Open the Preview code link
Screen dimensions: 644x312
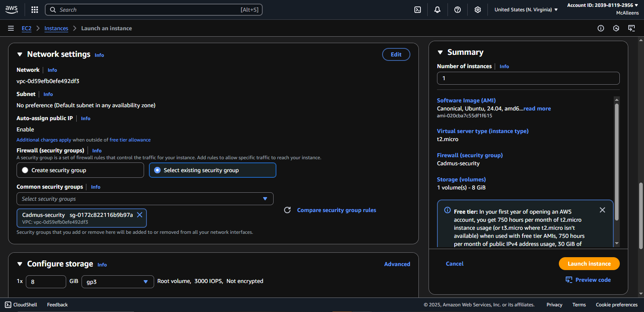coord(593,280)
